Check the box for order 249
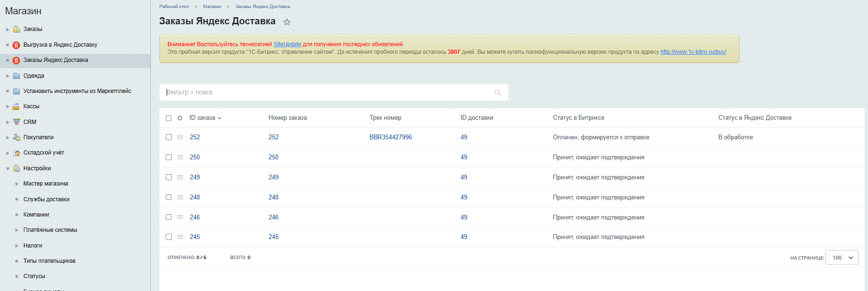The image size is (868, 291). [169, 177]
